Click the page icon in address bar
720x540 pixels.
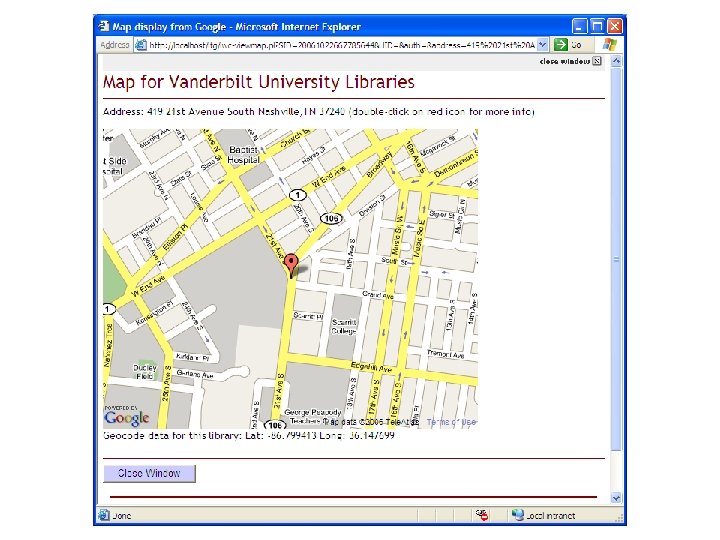click(141, 45)
